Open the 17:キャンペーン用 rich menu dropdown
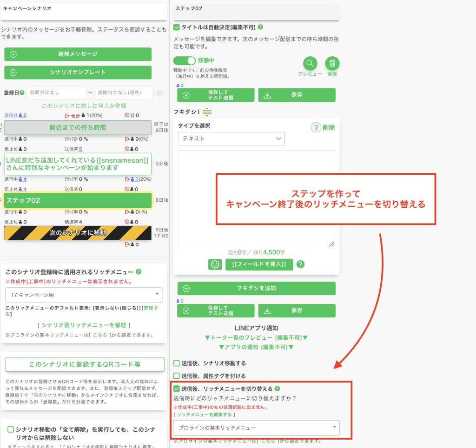This screenshot has width=476, height=448. tap(84, 295)
